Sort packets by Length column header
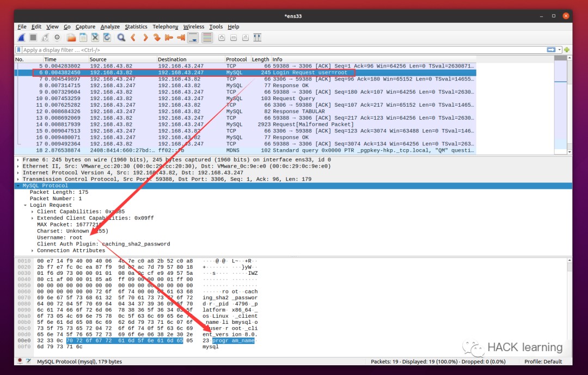The width and height of the screenshot is (588, 375). tap(261, 59)
